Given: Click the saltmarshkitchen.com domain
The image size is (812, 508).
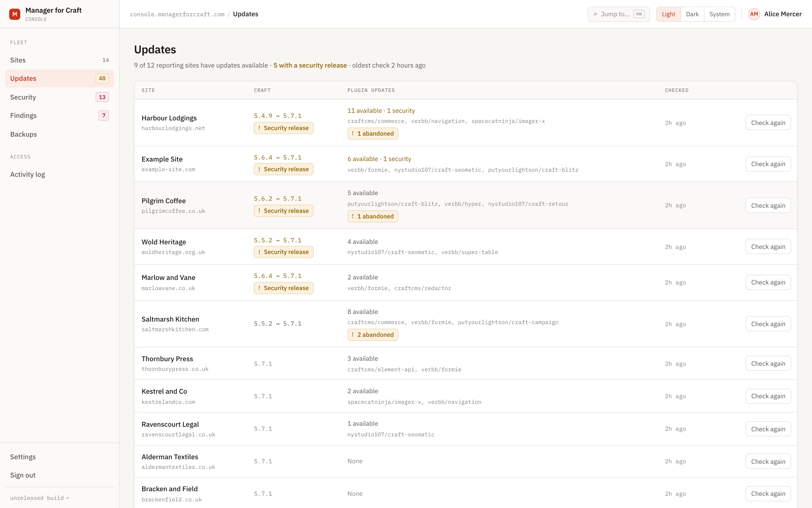Looking at the screenshot, I should coord(175,330).
